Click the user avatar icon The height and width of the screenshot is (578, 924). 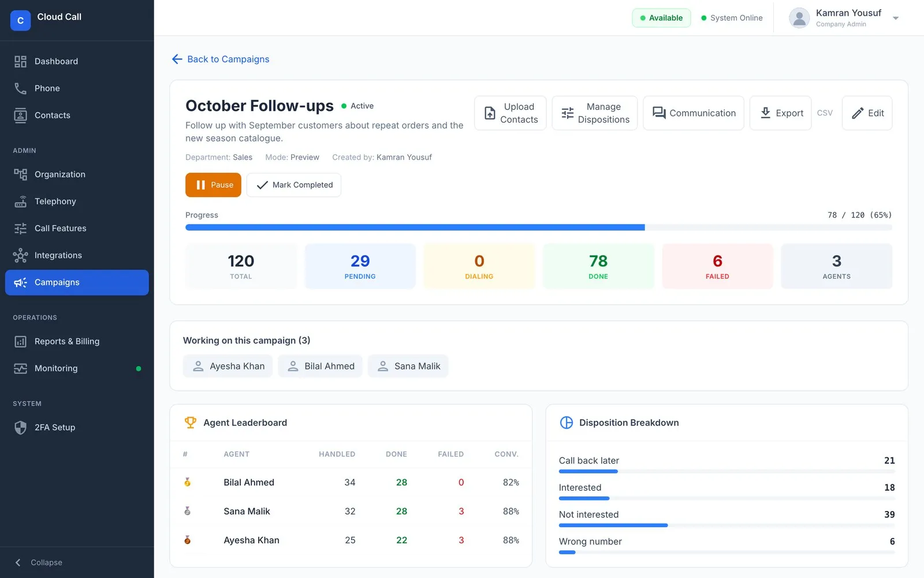click(799, 18)
